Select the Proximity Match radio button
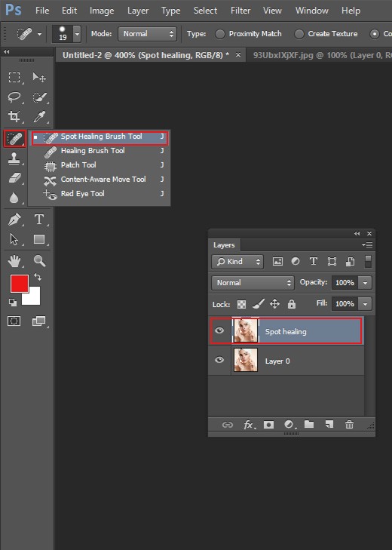The width and height of the screenshot is (392, 550). 220,34
